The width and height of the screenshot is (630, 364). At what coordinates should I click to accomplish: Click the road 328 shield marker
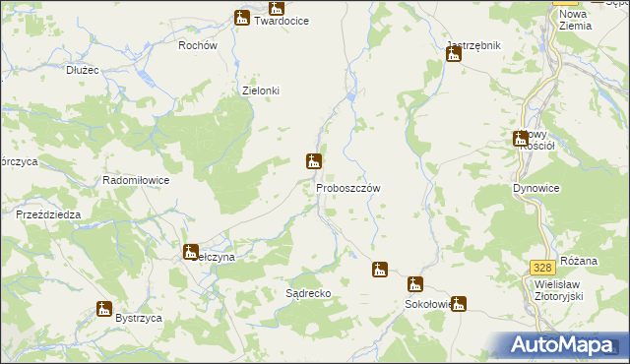(x=542, y=268)
